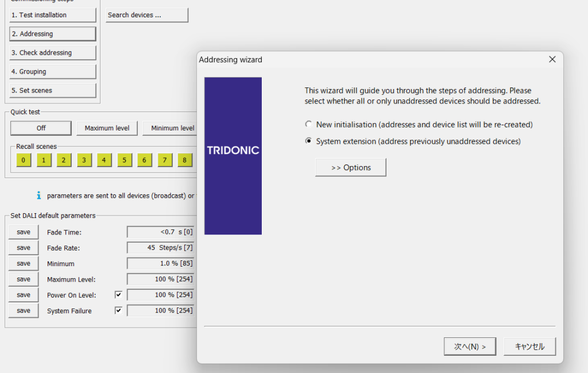Open the 5. Set scenes step
The image size is (588, 373).
(x=52, y=90)
